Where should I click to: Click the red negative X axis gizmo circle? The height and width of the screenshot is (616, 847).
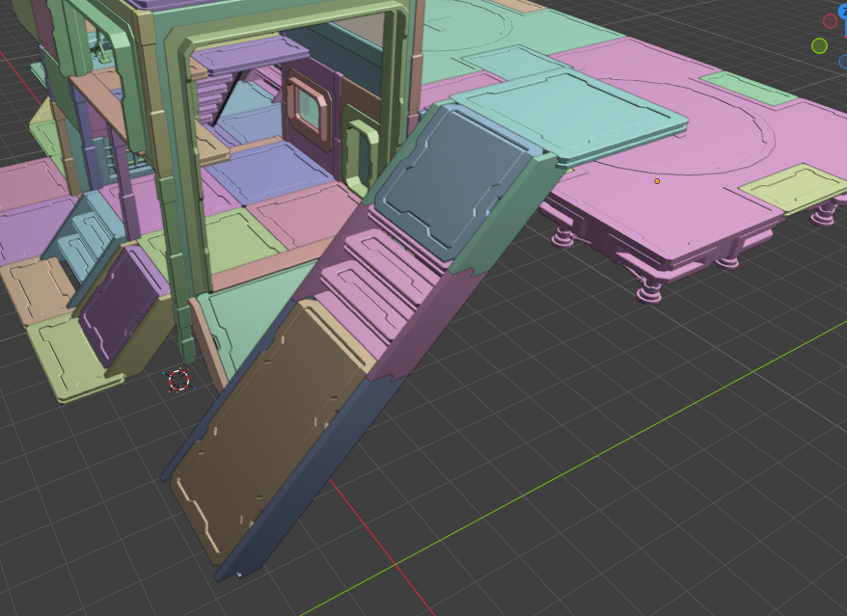pyautogui.click(x=831, y=21)
